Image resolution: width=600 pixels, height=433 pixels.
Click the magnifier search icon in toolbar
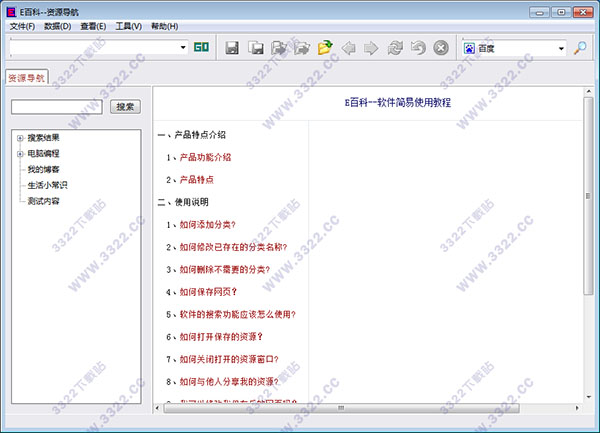580,48
